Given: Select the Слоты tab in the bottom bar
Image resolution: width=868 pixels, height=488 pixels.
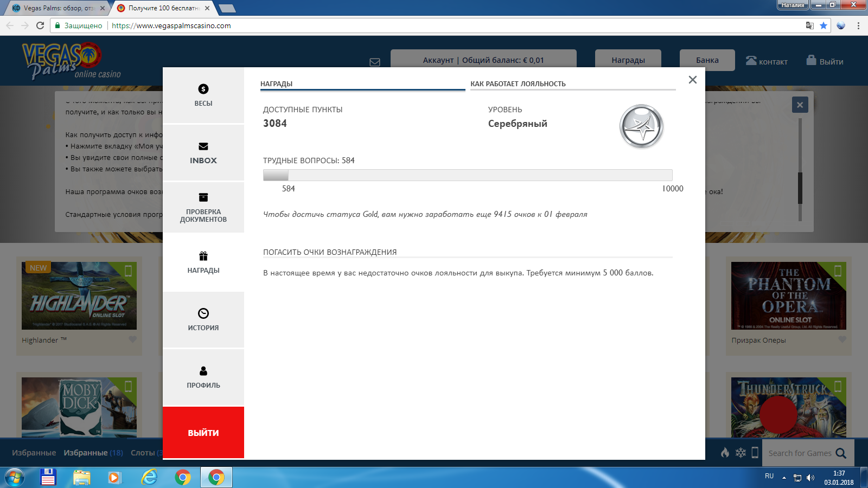Looking at the screenshot, I should coord(146,453).
